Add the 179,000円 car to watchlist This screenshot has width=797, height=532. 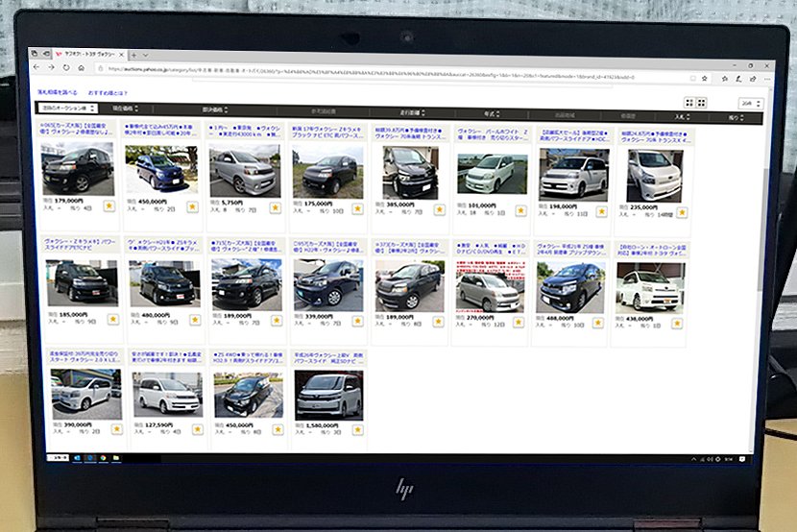pos(109,205)
